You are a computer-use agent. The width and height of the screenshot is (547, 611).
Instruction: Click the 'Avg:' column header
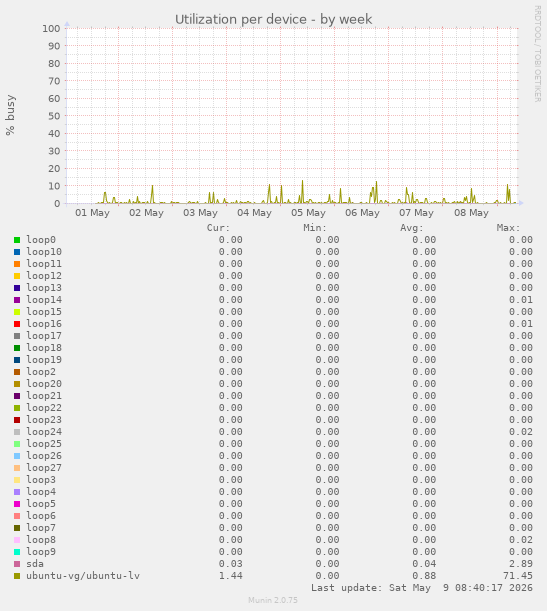[411, 228]
